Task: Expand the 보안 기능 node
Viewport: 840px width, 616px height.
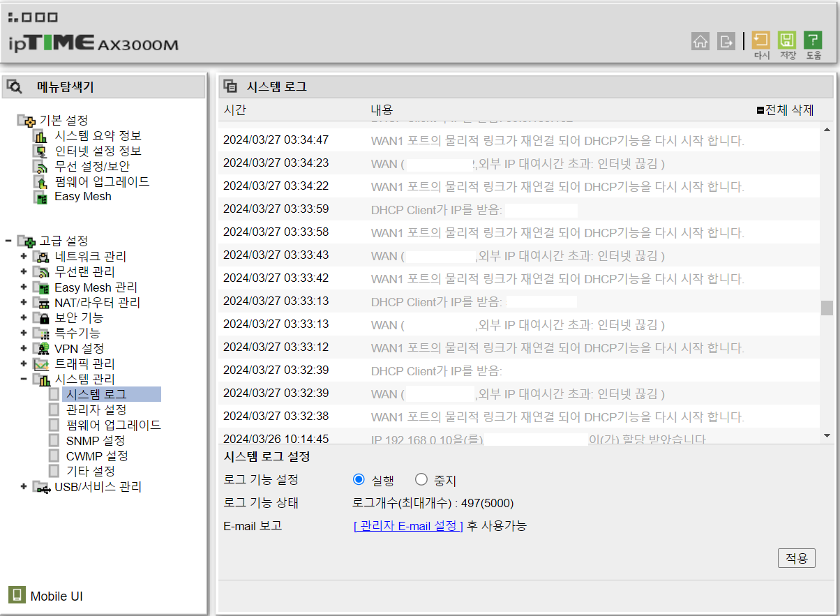Action: tap(24, 317)
